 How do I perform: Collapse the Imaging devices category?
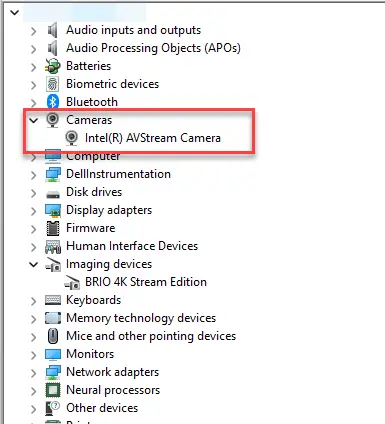[x=34, y=264]
